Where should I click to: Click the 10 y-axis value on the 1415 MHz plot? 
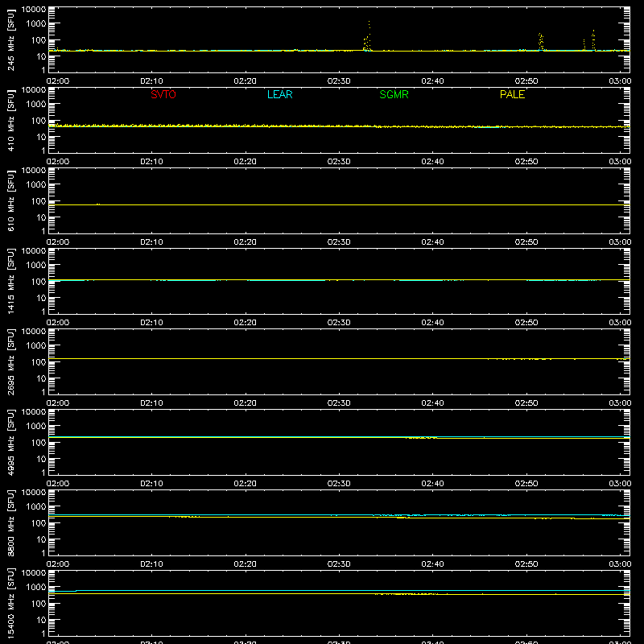[x=41, y=298]
